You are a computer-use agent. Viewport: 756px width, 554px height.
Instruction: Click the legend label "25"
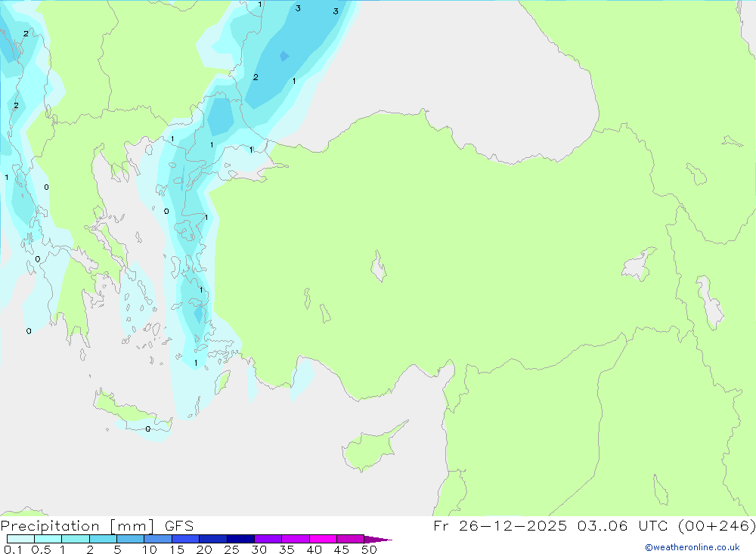coord(232,549)
